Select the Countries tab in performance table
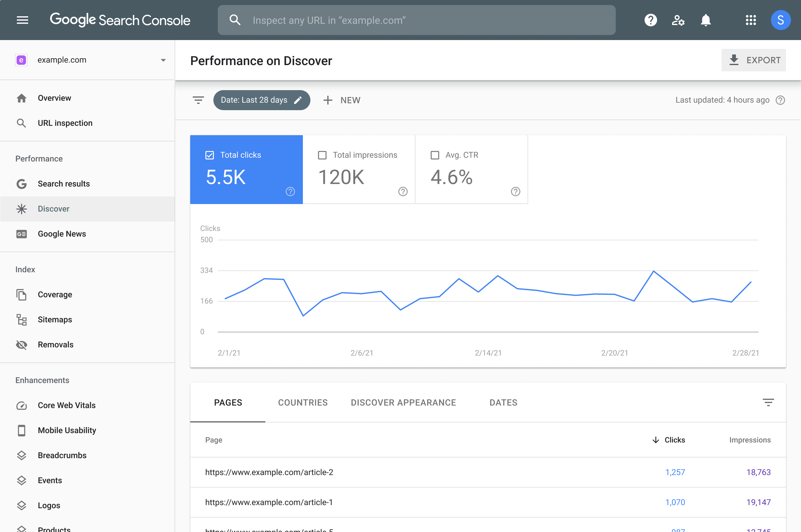 [x=303, y=402]
